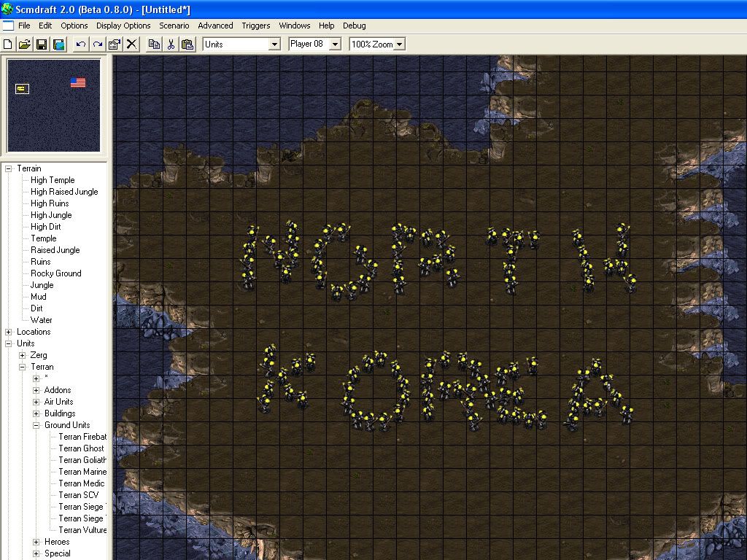Collapse the Ground Units tree node
Screen dimensions: 747x560
click(36, 425)
